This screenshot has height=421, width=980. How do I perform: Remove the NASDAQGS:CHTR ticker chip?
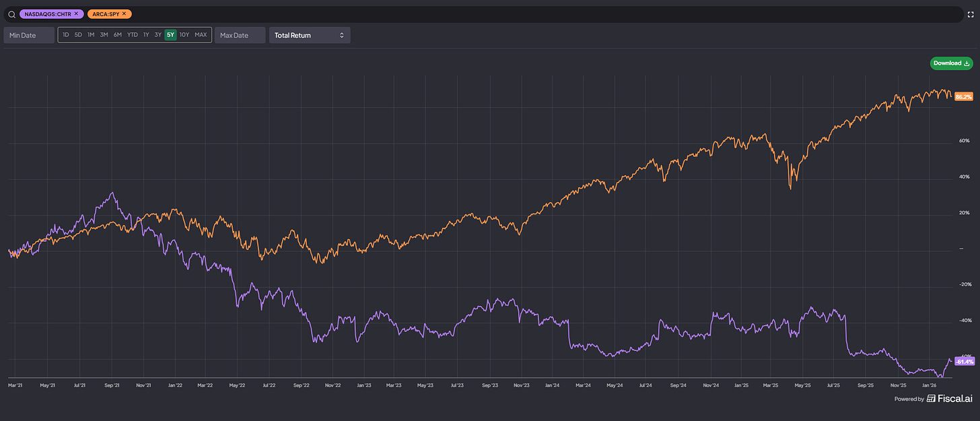click(76, 13)
